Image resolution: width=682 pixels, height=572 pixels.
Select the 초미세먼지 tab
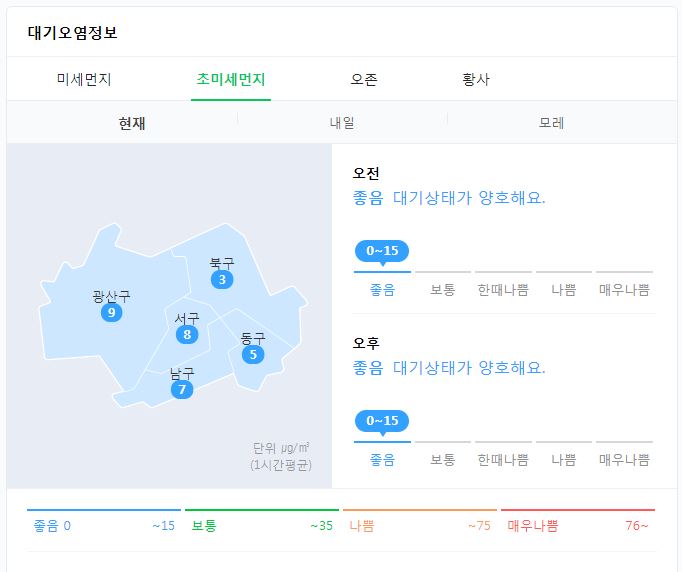231,79
